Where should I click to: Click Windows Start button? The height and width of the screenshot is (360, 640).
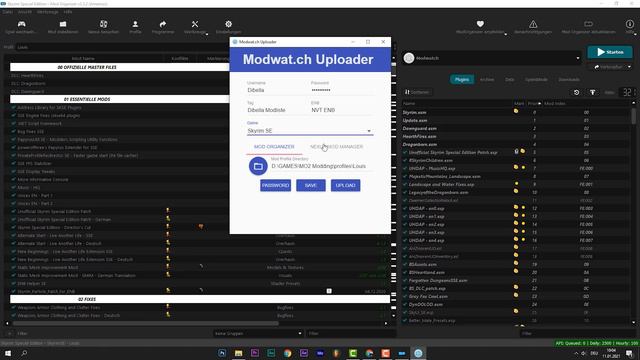coord(8,353)
